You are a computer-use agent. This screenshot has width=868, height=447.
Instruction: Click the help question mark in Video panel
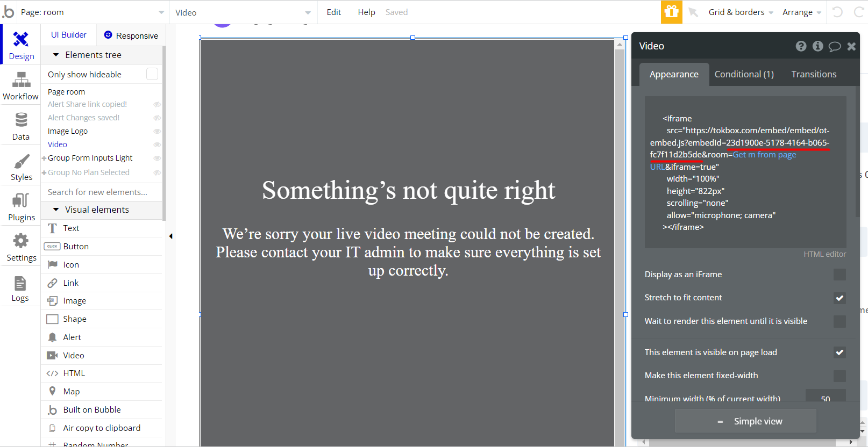[801, 46]
